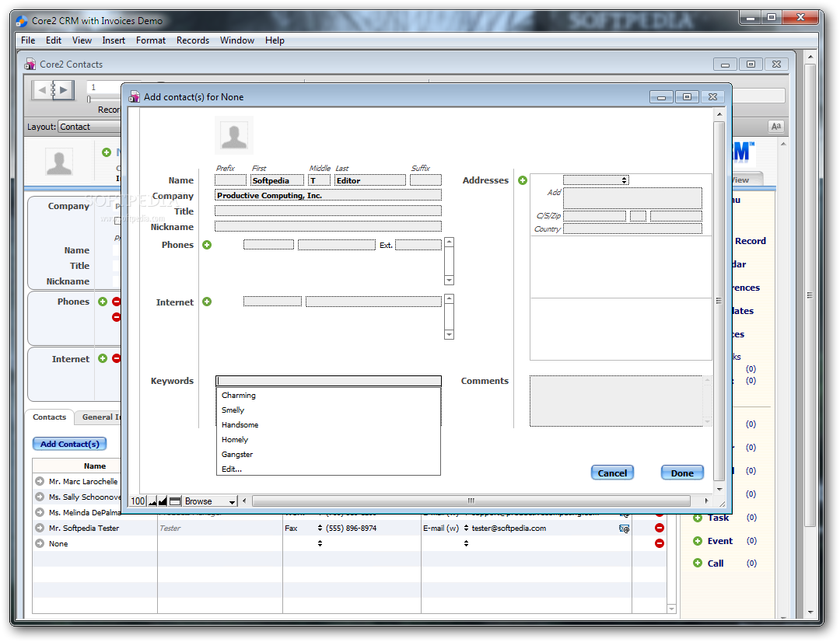This screenshot has height=642, width=840.
Task: Click send email icon next to tester@softpedia.com
Action: [x=624, y=529]
